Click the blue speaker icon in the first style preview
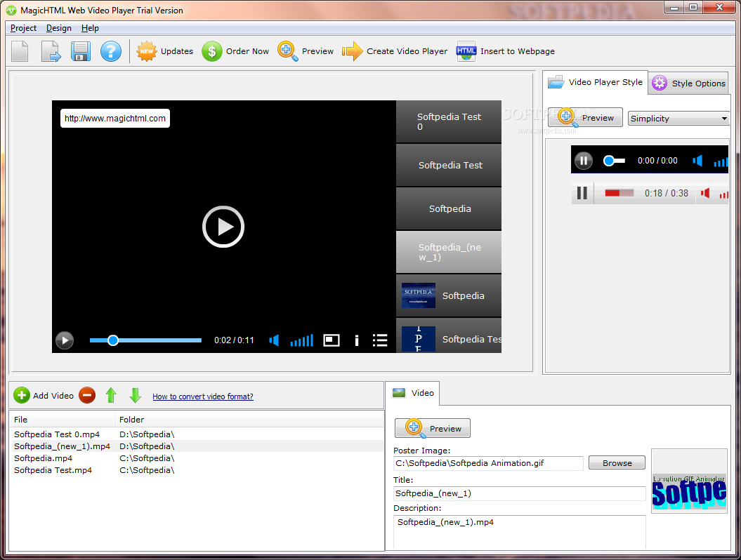Viewport: 741px width, 560px height. point(697,161)
